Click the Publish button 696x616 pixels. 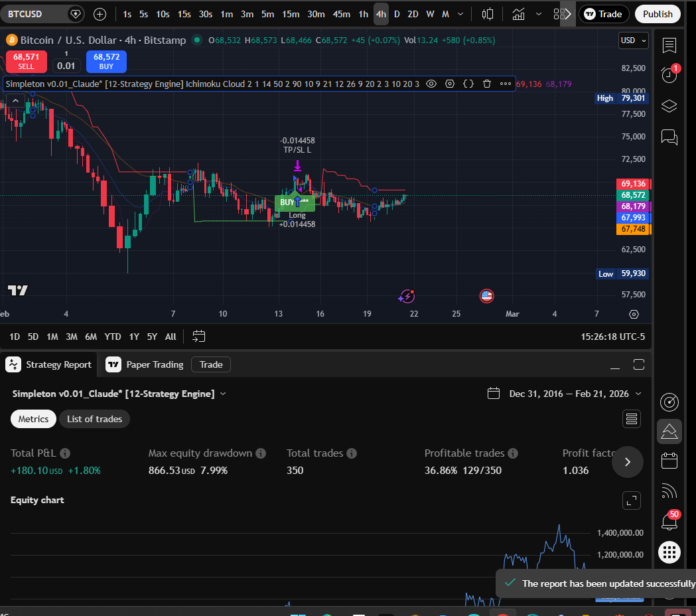(658, 14)
